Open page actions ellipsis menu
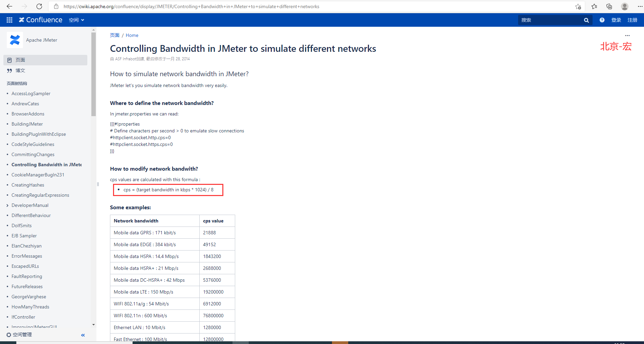Screen dimensions: 644x344 coord(627,36)
